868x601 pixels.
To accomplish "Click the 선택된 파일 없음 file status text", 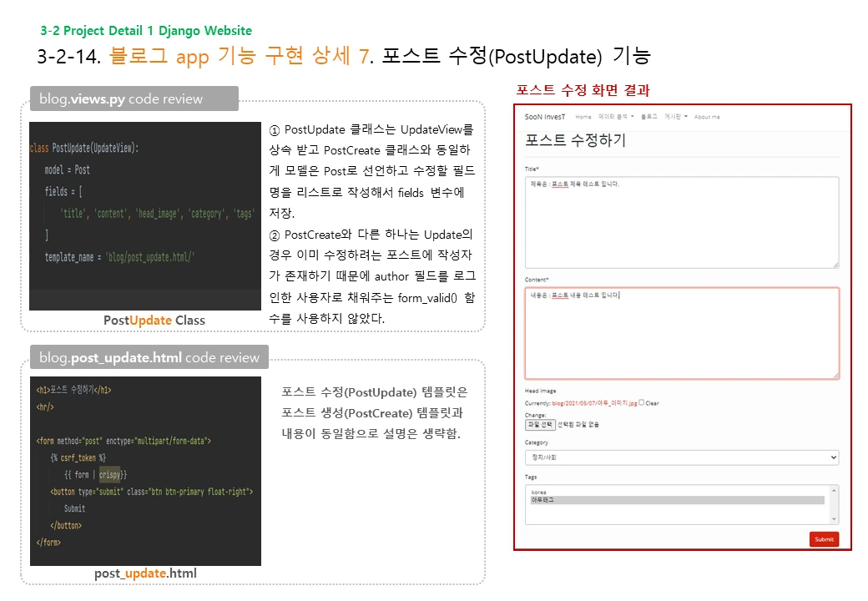I will [x=578, y=425].
